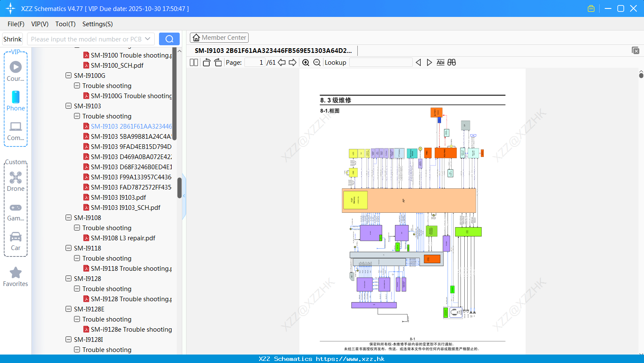Click the XZZ Schematics logo icon
This screenshot has width=644, height=363.
pos(11,8)
